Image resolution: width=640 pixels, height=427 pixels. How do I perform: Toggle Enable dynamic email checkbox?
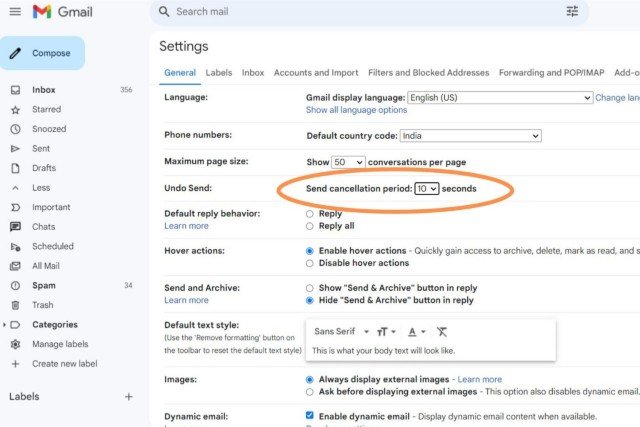click(x=310, y=416)
